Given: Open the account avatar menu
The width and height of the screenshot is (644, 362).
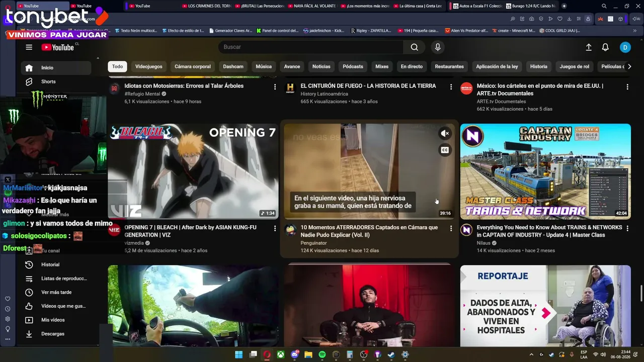Looking at the screenshot, I should (625, 47).
